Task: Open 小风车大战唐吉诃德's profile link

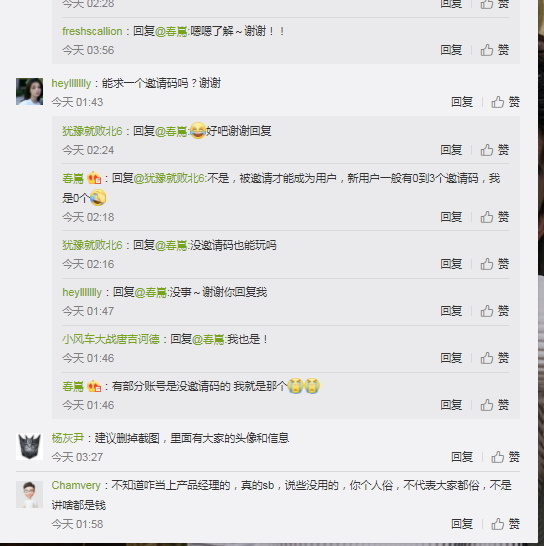Action: point(111,339)
